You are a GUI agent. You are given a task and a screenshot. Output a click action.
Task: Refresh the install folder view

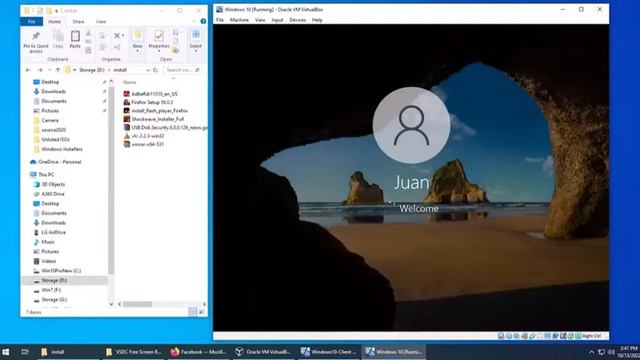point(155,70)
